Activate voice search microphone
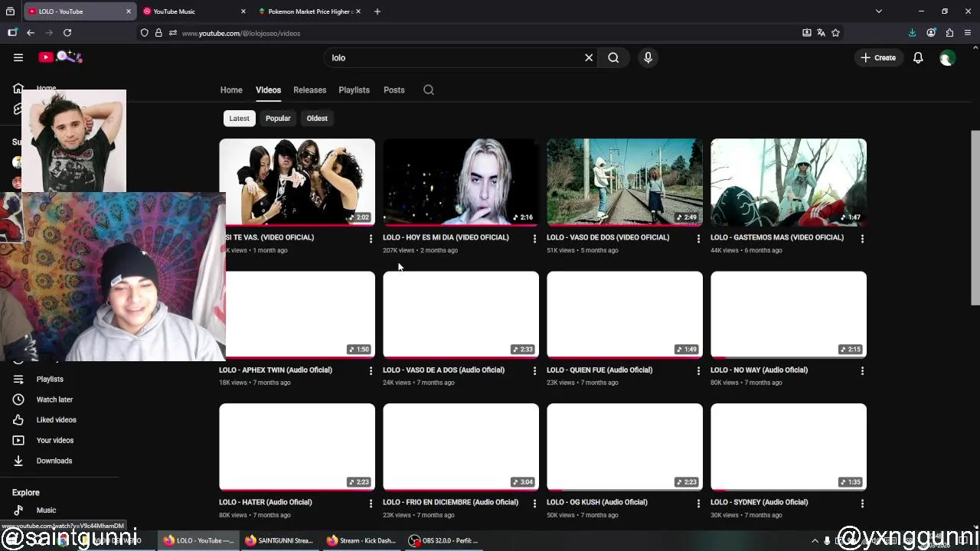 pos(648,57)
